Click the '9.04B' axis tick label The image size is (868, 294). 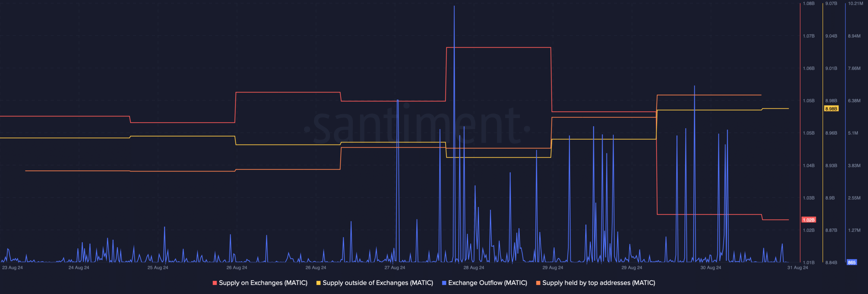coord(831,36)
